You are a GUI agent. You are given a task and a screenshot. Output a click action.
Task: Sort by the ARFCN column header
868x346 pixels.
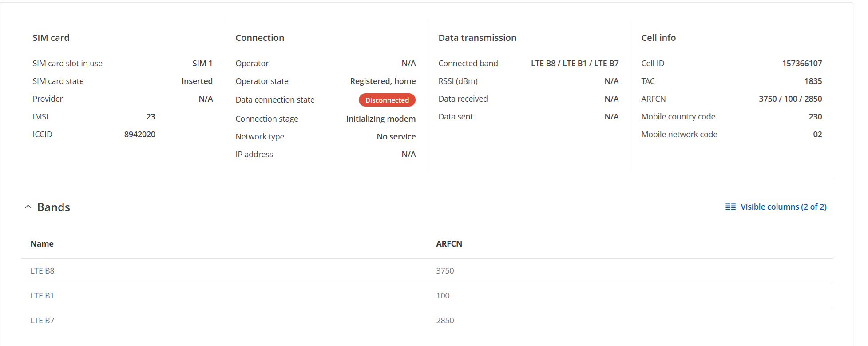point(449,243)
